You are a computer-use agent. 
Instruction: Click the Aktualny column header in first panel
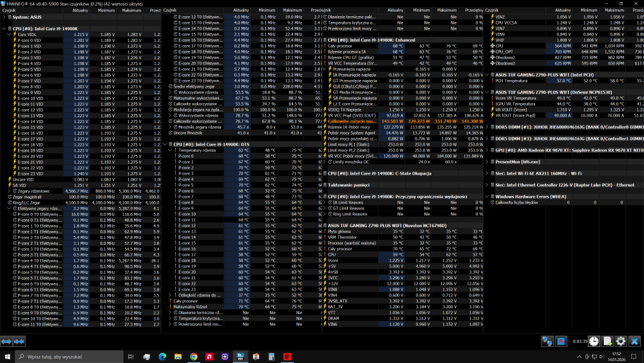(x=80, y=10)
